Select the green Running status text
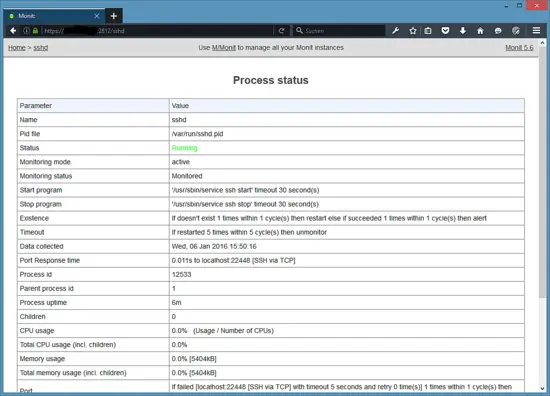The width and height of the screenshot is (550, 396). coord(185,148)
